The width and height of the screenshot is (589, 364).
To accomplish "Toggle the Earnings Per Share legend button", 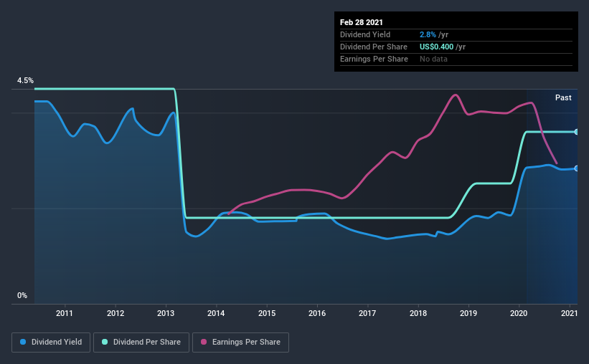I will (x=241, y=343).
